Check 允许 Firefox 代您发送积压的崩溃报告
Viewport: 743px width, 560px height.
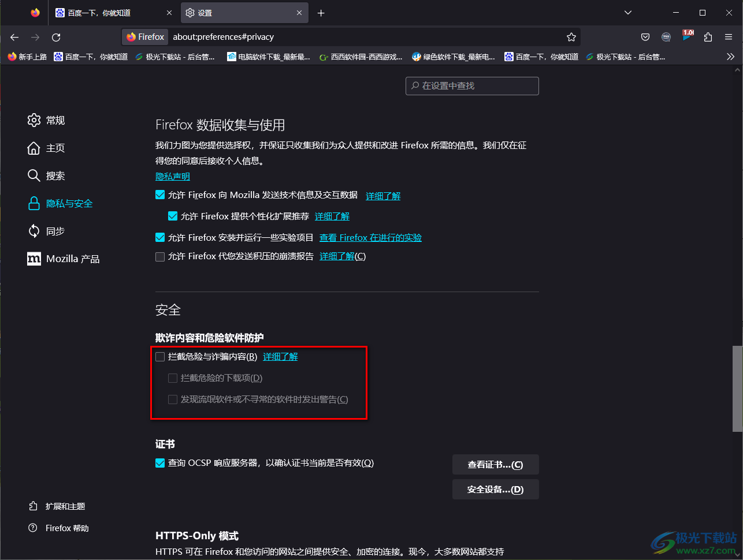(x=160, y=256)
